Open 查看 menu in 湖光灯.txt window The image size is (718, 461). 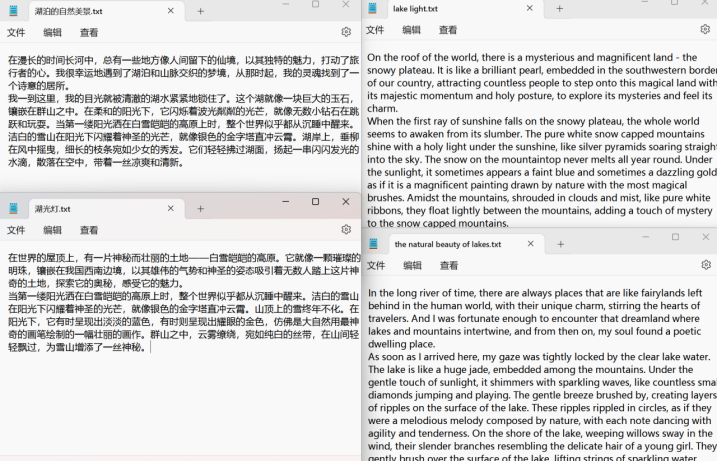tap(89, 230)
